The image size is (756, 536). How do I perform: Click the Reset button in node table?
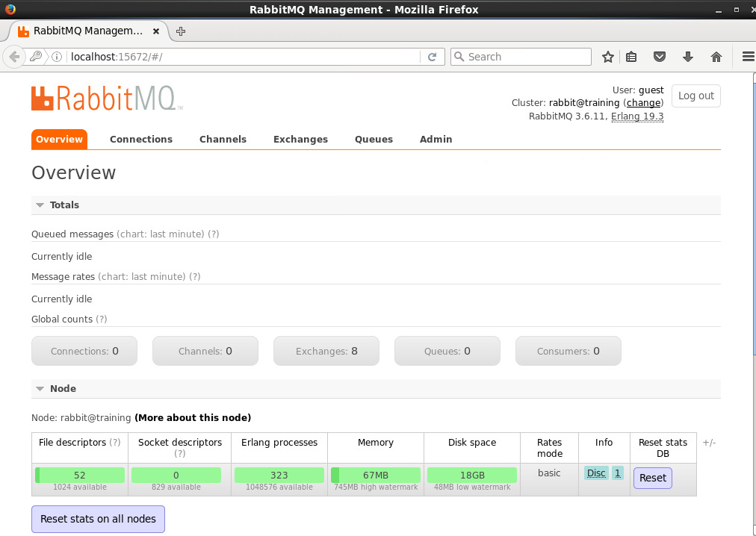(653, 479)
